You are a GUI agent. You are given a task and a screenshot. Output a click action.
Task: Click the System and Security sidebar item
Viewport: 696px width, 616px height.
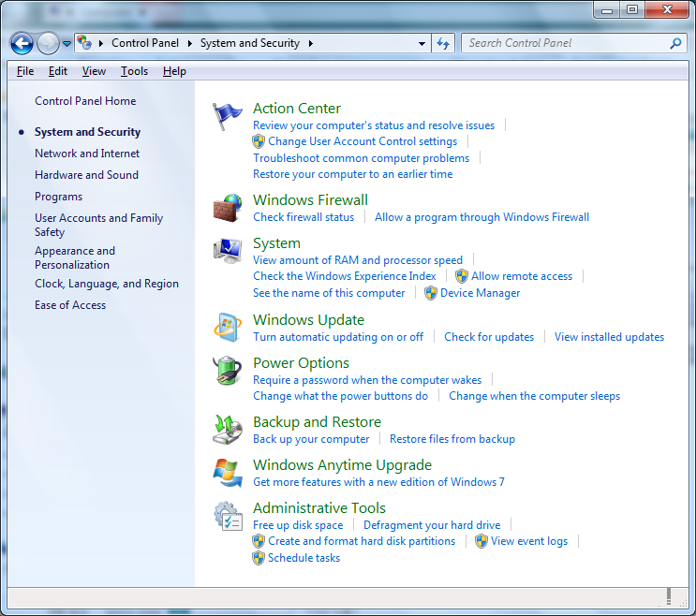pyautogui.click(x=87, y=132)
